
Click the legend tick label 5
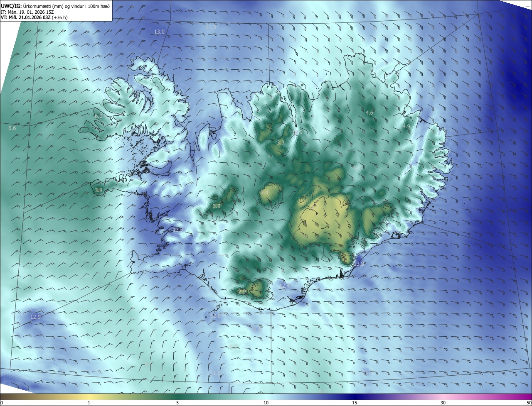tap(177, 403)
